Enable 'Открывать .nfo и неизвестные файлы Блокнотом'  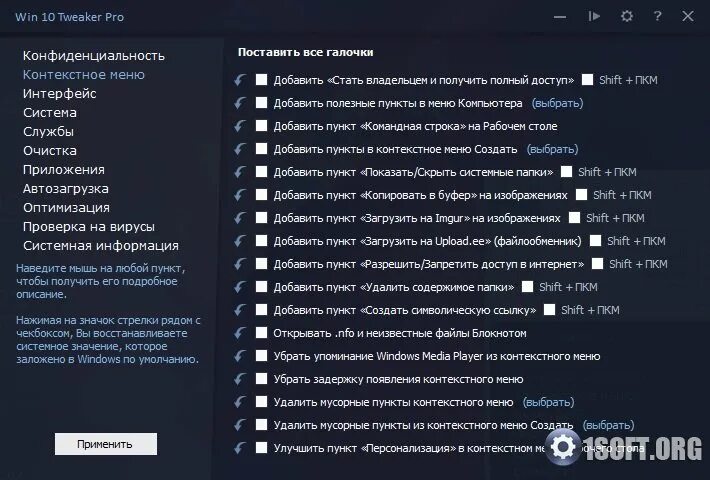(261, 333)
